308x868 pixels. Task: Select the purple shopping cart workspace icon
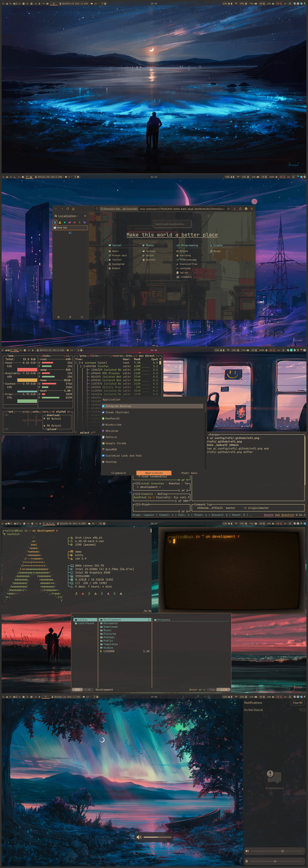point(84,222)
